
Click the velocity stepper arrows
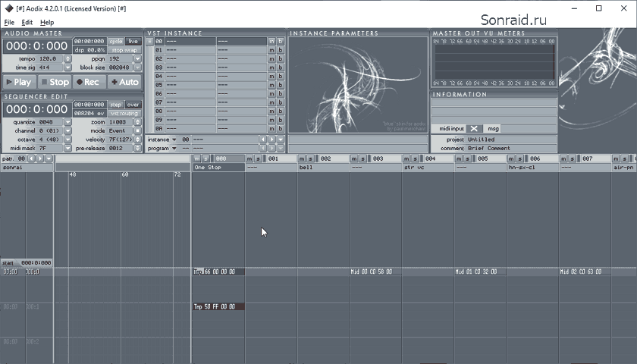pos(138,140)
